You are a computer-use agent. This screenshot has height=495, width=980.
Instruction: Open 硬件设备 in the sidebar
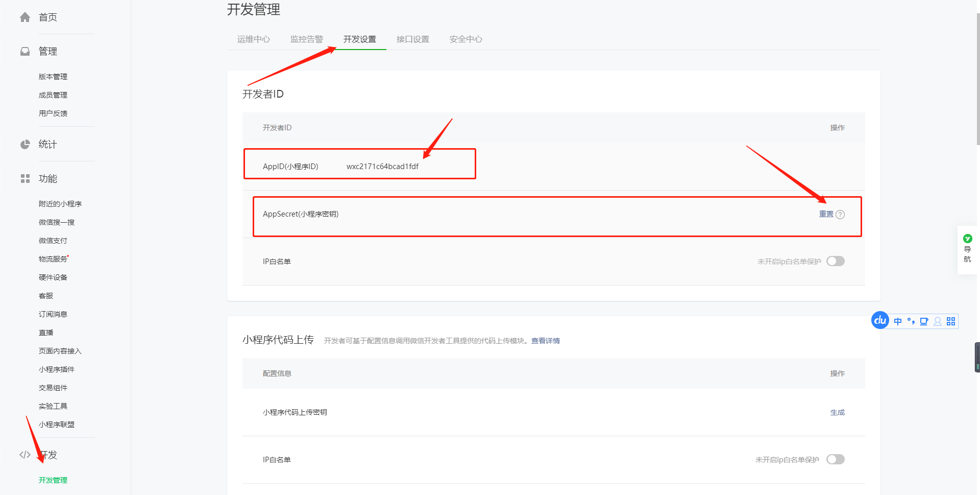click(x=53, y=277)
